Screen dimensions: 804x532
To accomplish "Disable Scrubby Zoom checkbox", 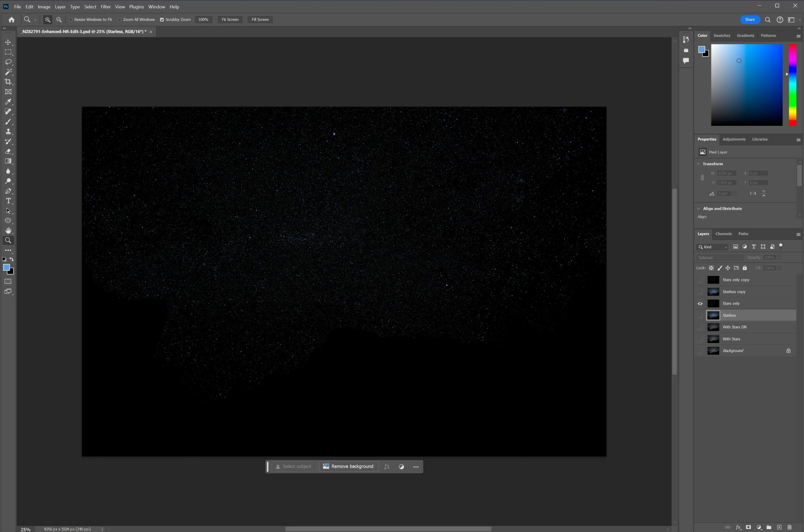I will coord(162,20).
